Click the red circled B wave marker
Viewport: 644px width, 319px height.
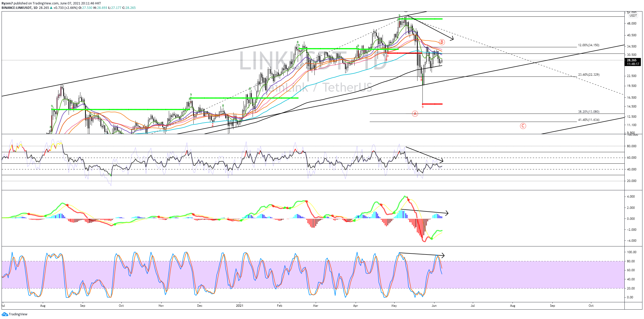click(442, 42)
